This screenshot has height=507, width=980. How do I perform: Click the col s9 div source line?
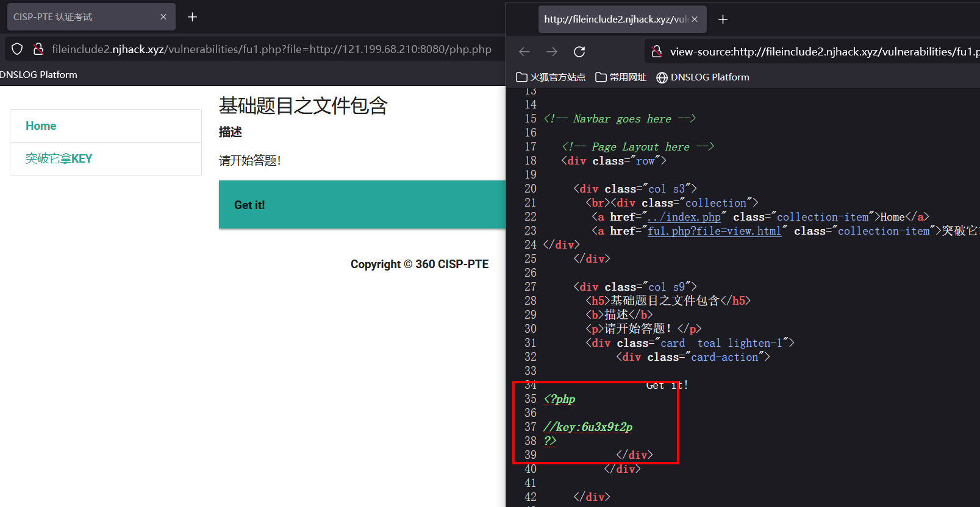click(635, 287)
